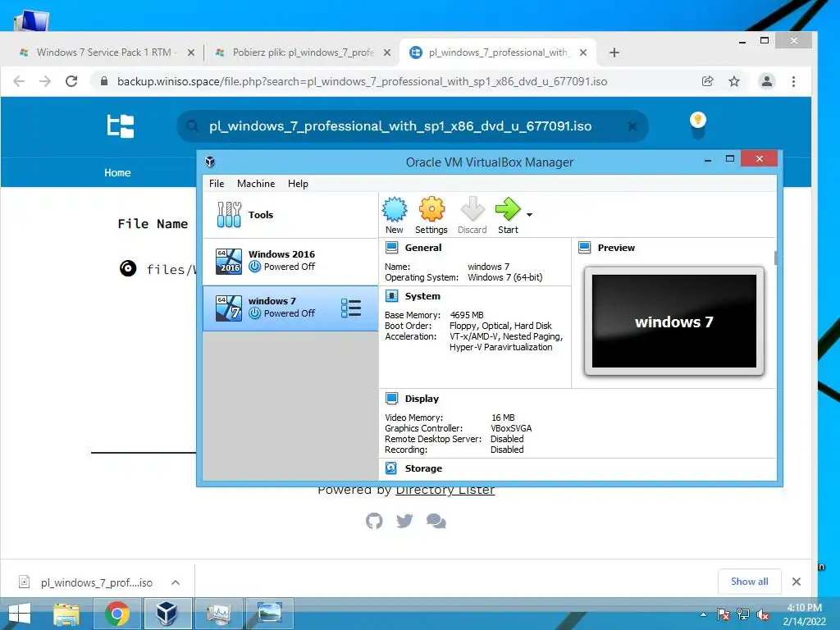840x630 pixels.
Task: Click the Chrome share page icon
Action: pos(708,81)
